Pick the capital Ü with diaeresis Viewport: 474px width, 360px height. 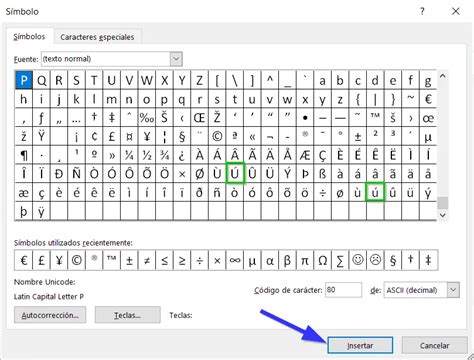[270, 174]
